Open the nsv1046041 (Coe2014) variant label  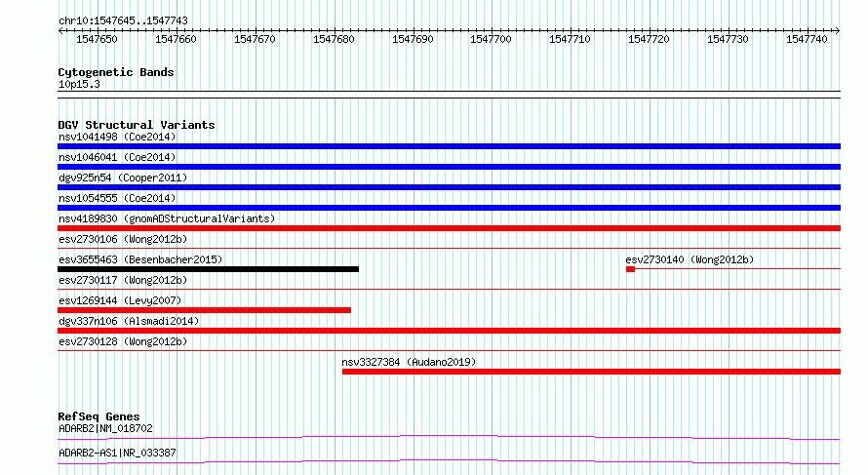(x=117, y=157)
